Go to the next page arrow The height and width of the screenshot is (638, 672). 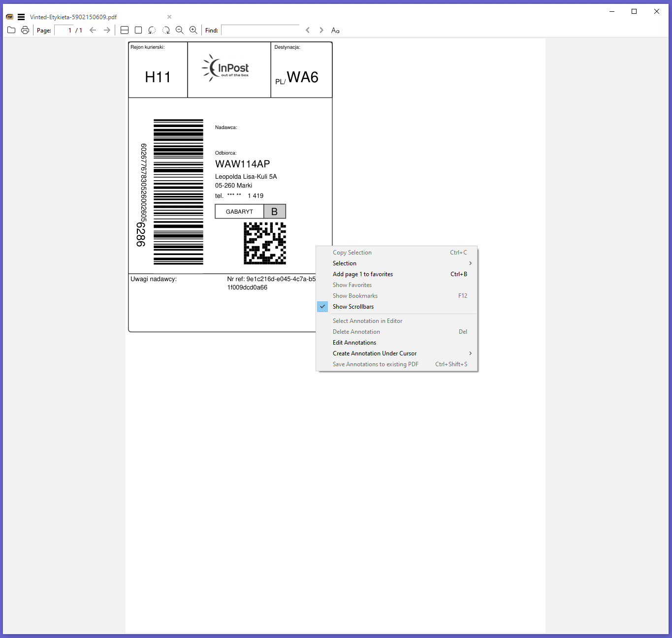click(107, 30)
